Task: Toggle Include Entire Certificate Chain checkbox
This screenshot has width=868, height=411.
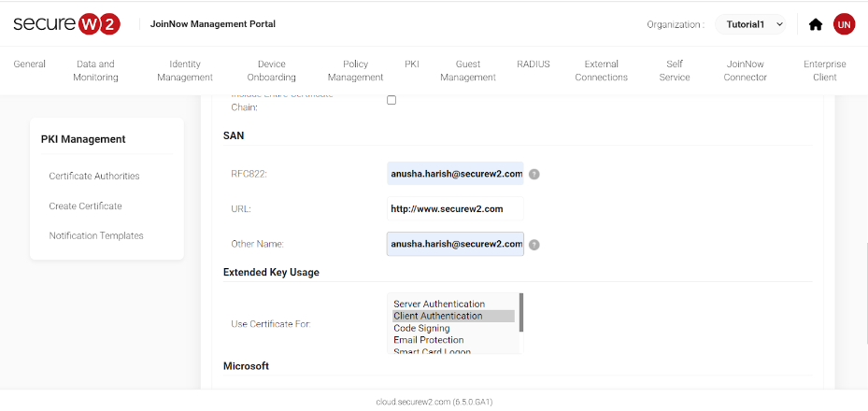Action: coord(391,100)
